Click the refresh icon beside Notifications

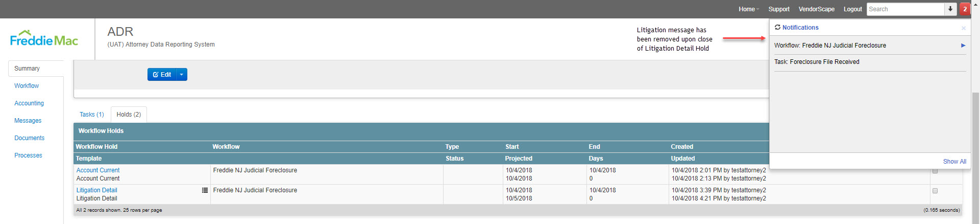point(777,28)
